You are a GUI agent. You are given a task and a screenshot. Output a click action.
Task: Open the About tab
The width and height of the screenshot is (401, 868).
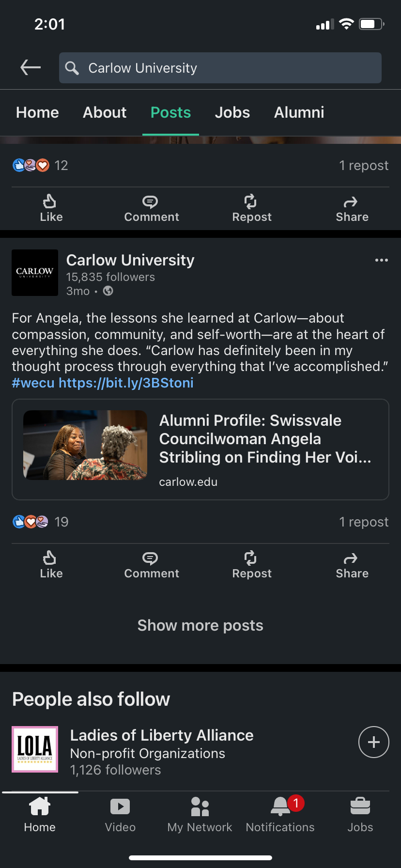105,112
